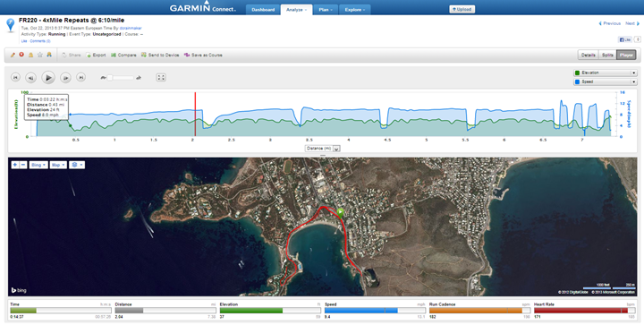The image size is (644, 325).
Task: Click the Heart Rate bar
Action: click(584, 311)
